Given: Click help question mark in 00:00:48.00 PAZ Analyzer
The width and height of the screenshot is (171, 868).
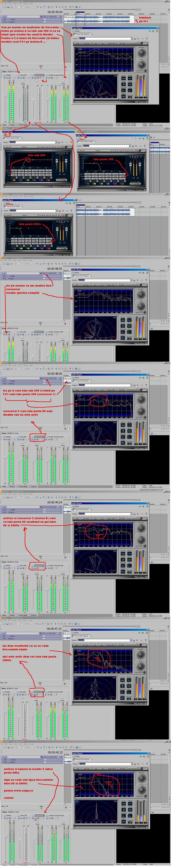Looking at the screenshot, I should pyautogui.click(x=146, y=385).
